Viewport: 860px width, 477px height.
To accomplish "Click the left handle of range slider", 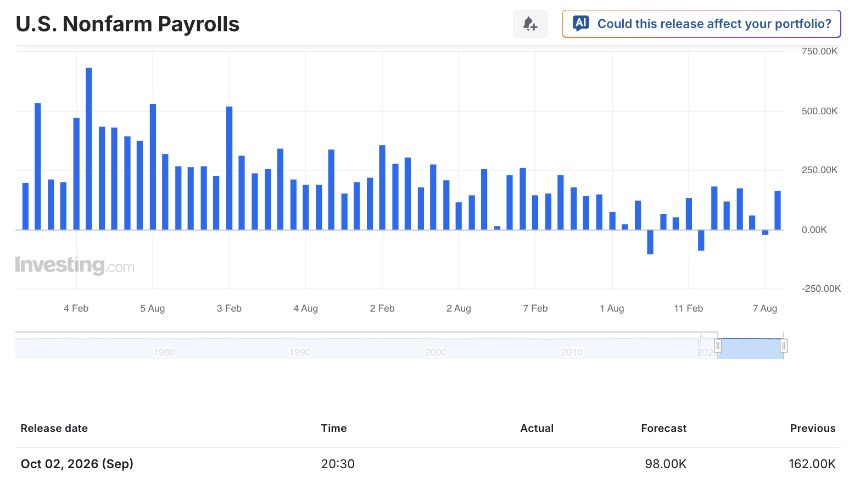I will pyautogui.click(x=717, y=346).
